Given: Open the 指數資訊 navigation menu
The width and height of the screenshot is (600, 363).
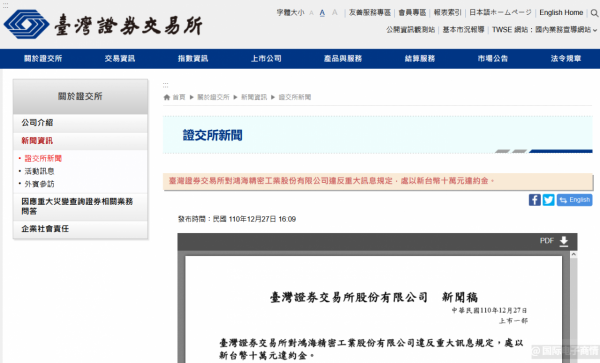Looking at the screenshot, I should coord(193,59).
